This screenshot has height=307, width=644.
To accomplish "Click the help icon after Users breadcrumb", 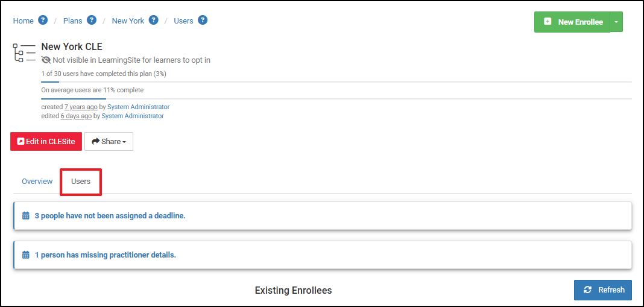I will [203, 20].
